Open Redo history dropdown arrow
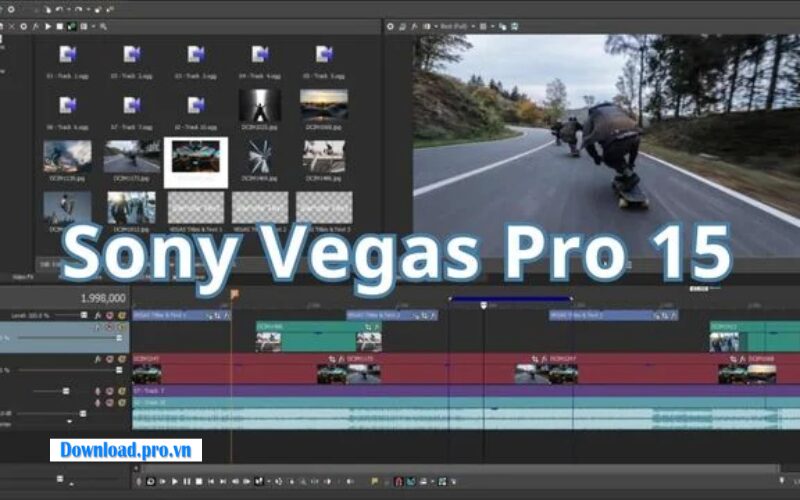Image resolution: width=800 pixels, height=500 pixels. [x=88, y=9]
